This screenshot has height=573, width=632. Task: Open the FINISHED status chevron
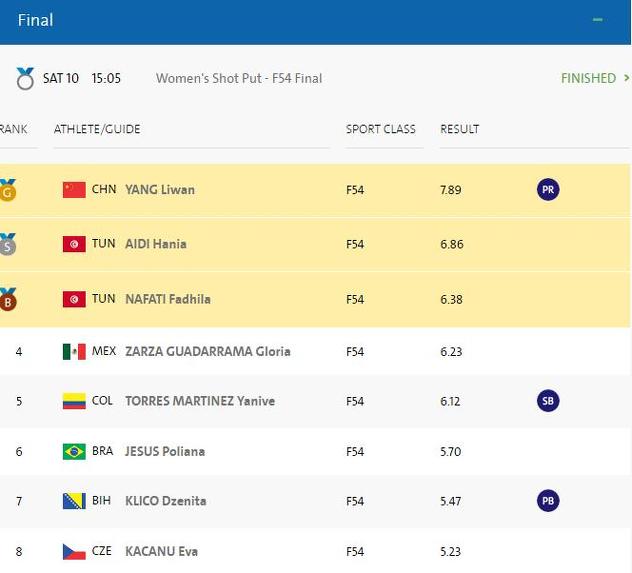tap(626, 78)
